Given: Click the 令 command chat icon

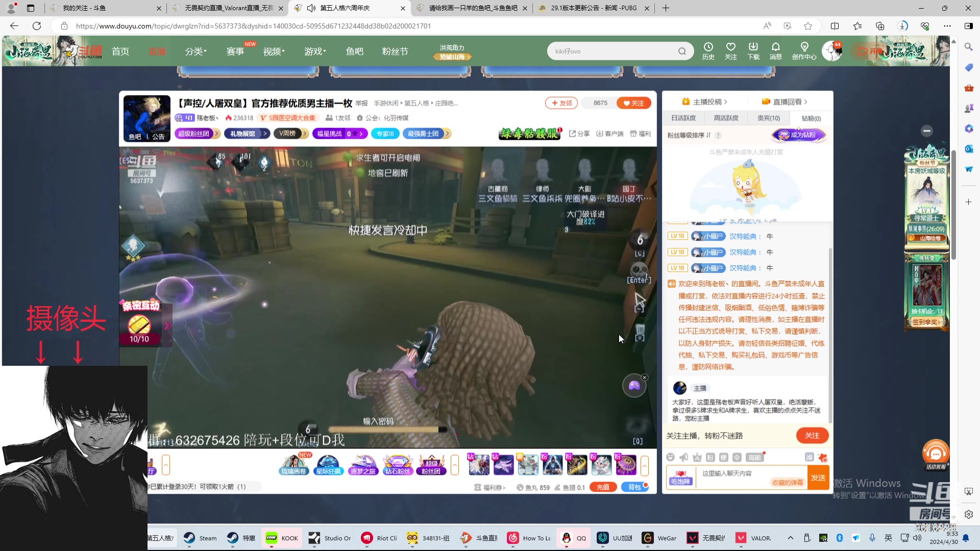Looking at the screenshot, I should [737, 457].
